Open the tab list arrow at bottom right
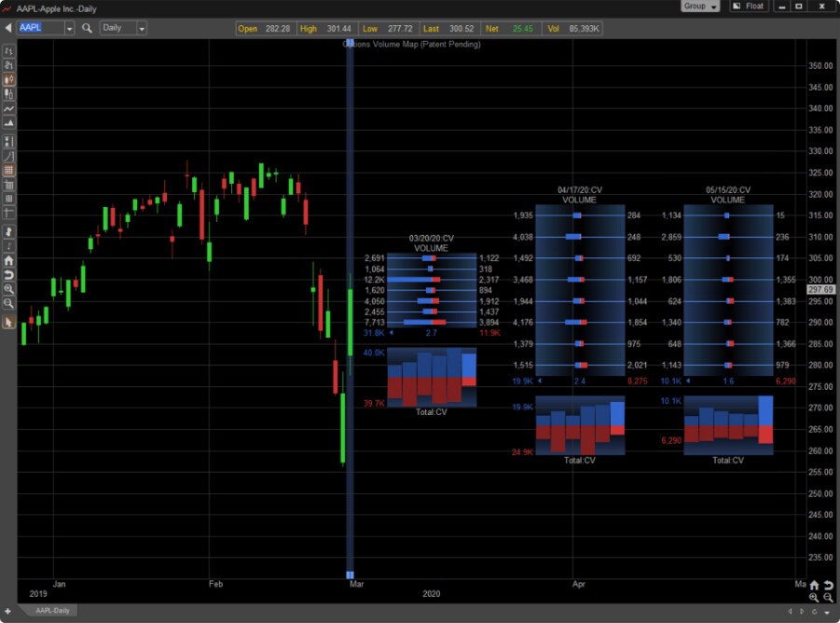Image resolution: width=840 pixels, height=623 pixels. coord(827,611)
